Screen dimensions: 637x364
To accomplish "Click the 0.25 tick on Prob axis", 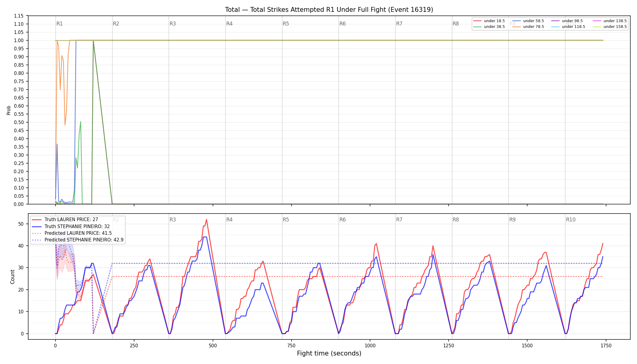I will pyautogui.click(x=19, y=163).
